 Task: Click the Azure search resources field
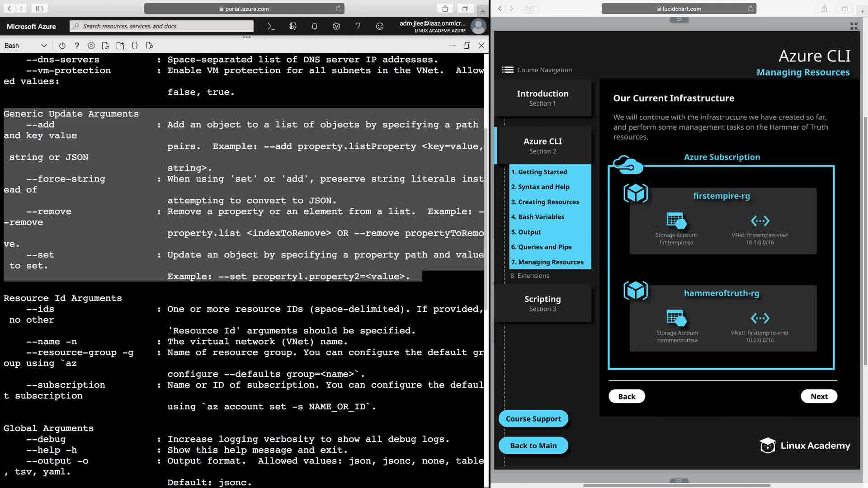(163, 26)
